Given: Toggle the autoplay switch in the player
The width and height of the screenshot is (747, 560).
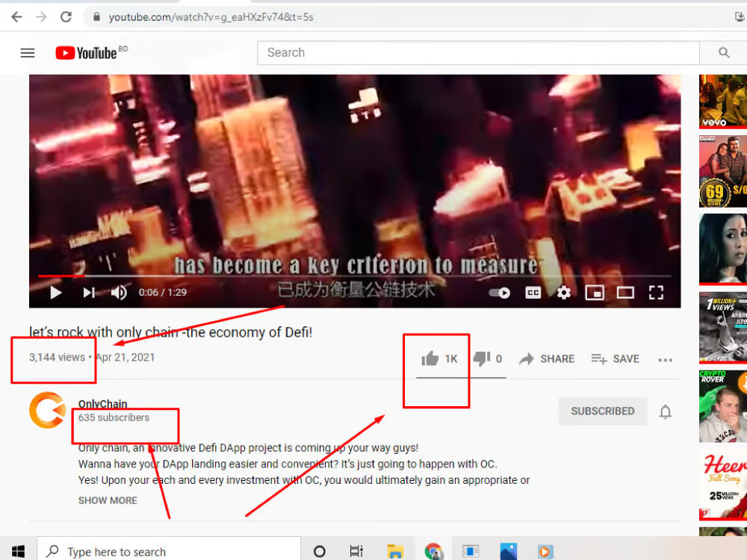Looking at the screenshot, I should pos(499,293).
